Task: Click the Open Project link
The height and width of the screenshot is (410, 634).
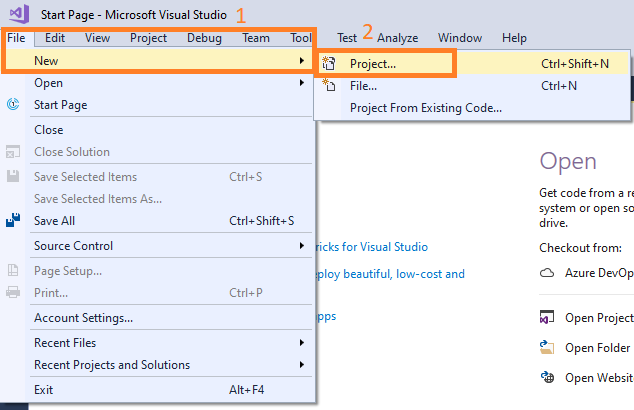Action: coord(599,318)
